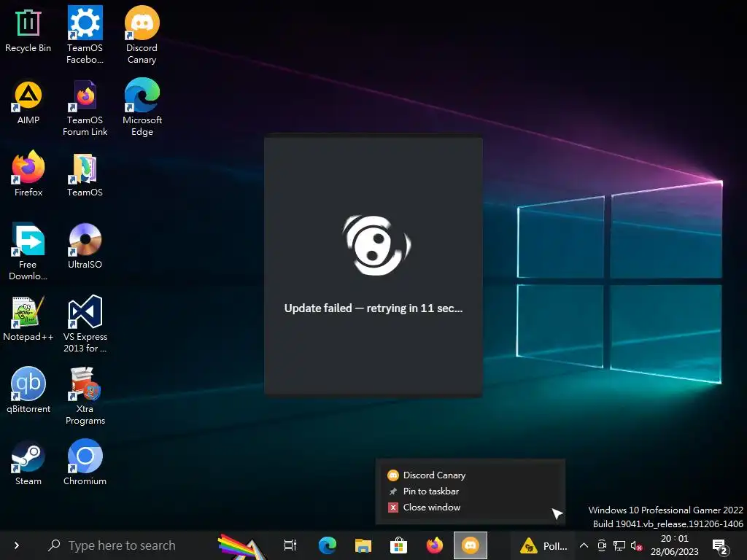This screenshot has width=747, height=560.
Task: Select the Steam desktop icon
Action: [x=28, y=463]
